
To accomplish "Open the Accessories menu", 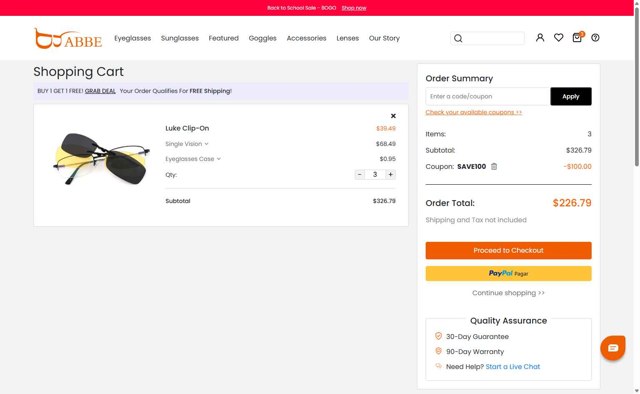I will tap(307, 38).
